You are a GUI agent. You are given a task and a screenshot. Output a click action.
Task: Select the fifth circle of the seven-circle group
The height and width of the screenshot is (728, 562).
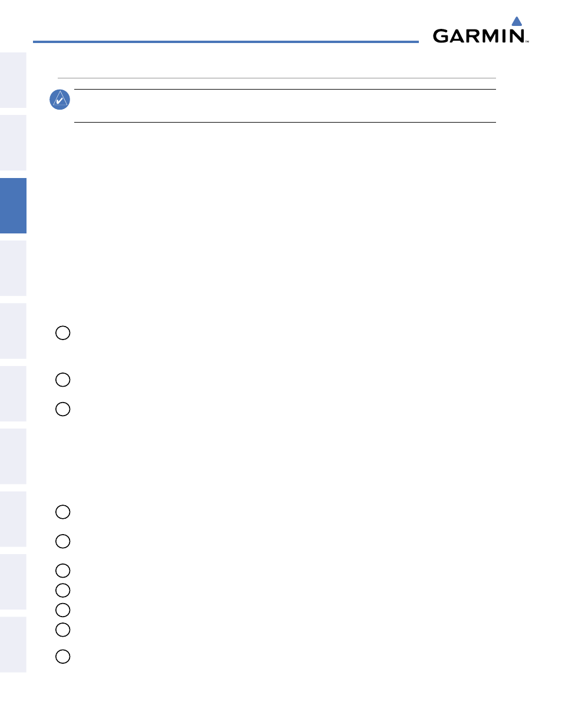tap(63, 610)
